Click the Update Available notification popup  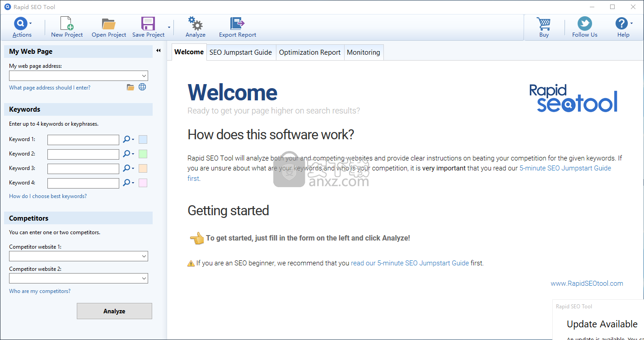coord(598,320)
